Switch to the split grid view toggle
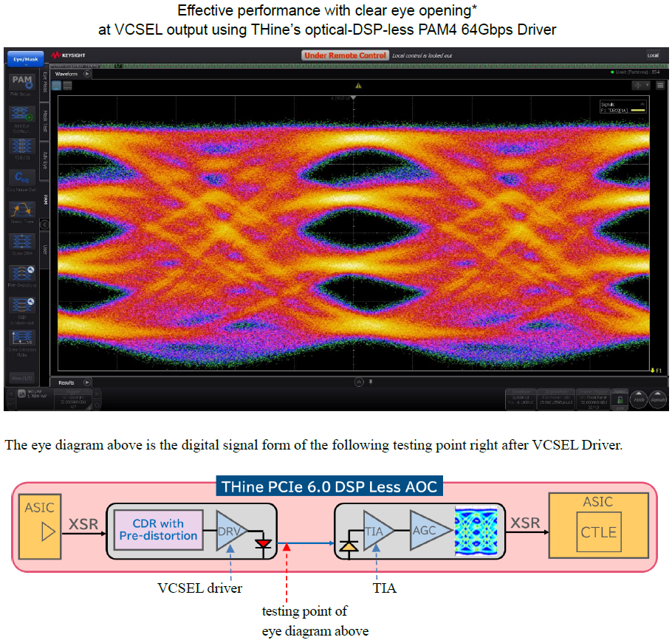672x640 pixels. (x=67, y=86)
